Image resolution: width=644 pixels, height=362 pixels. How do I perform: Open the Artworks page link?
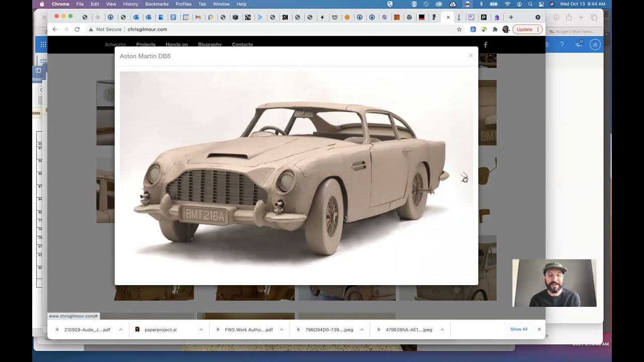click(115, 45)
